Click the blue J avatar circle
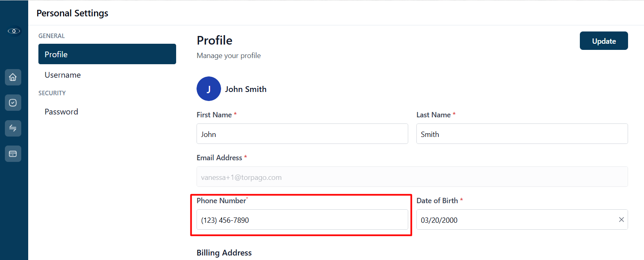Viewport: 644px width, 260px height. point(209,89)
